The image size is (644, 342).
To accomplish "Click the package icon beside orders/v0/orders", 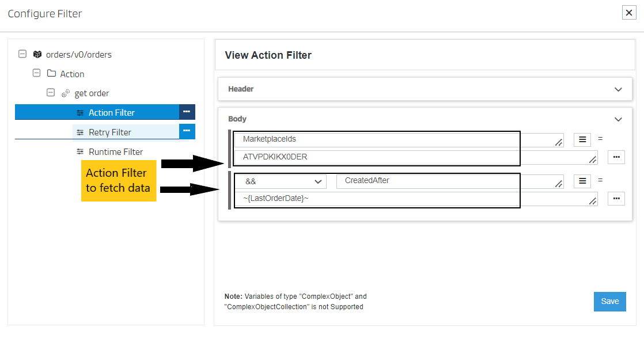I will point(37,54).
